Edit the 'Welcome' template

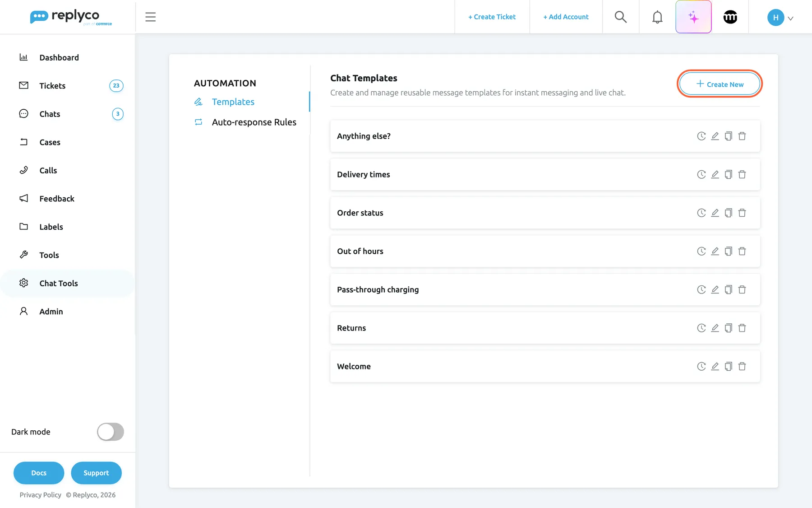pos(715,366)
